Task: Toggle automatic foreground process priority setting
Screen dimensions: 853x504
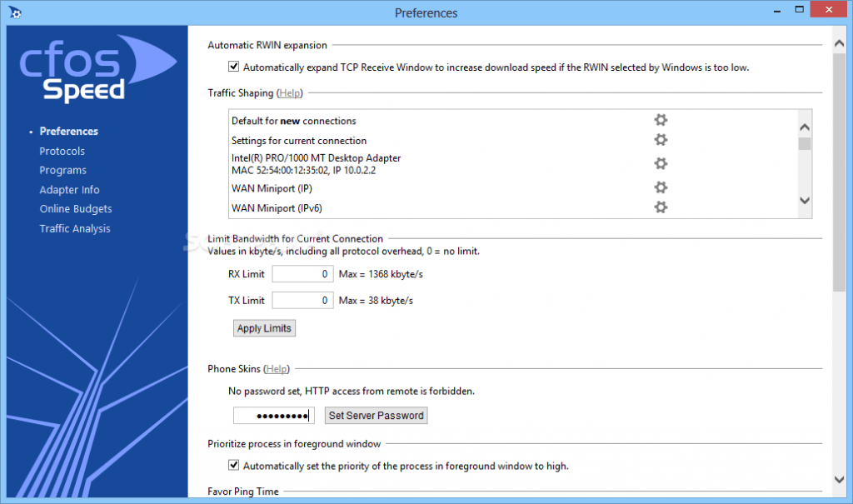Action: [234, 465]
